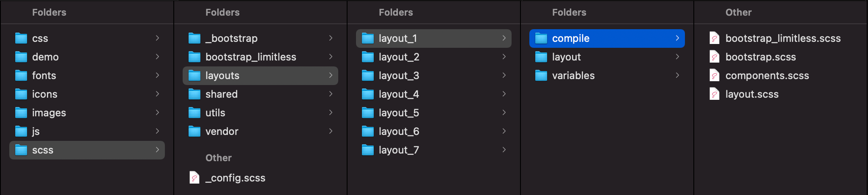The image size is (868, 195).
Task: Click the vendor folder icon
Action: [x=194, y=132]
